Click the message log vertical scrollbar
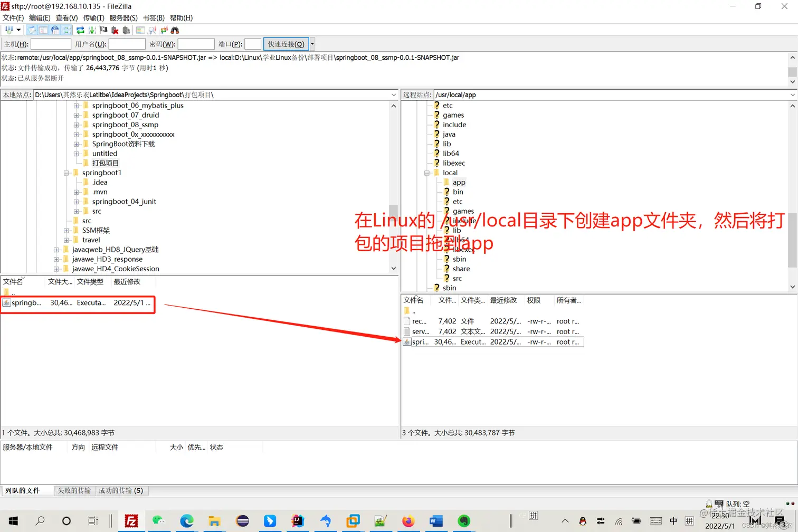This screenshot has width=798, height=532. 792,70
